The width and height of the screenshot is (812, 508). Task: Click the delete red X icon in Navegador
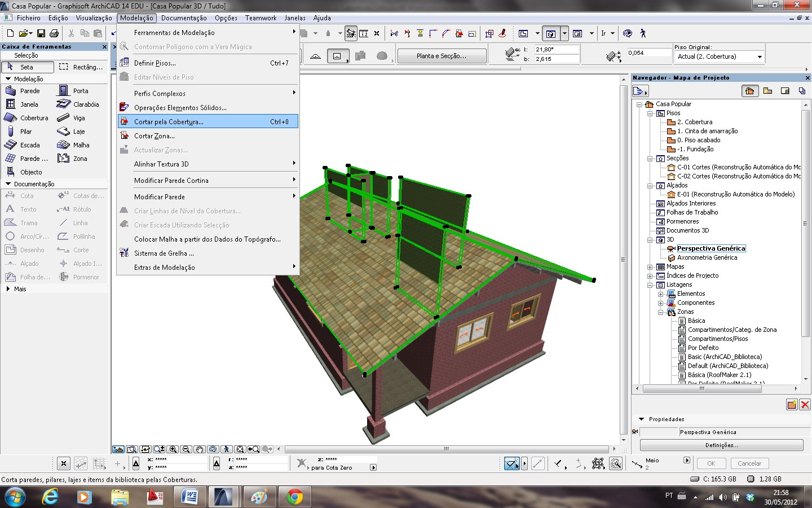coord(805,404)
